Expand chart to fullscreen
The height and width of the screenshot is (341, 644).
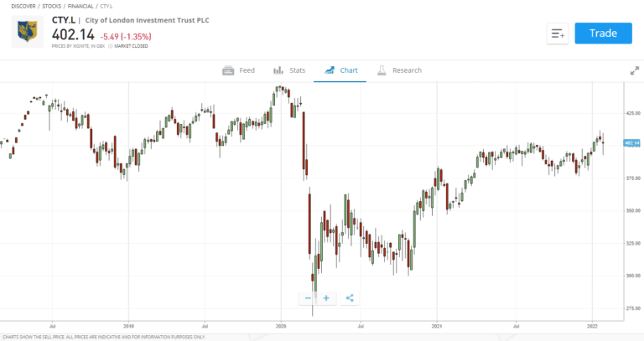point(635,70)
